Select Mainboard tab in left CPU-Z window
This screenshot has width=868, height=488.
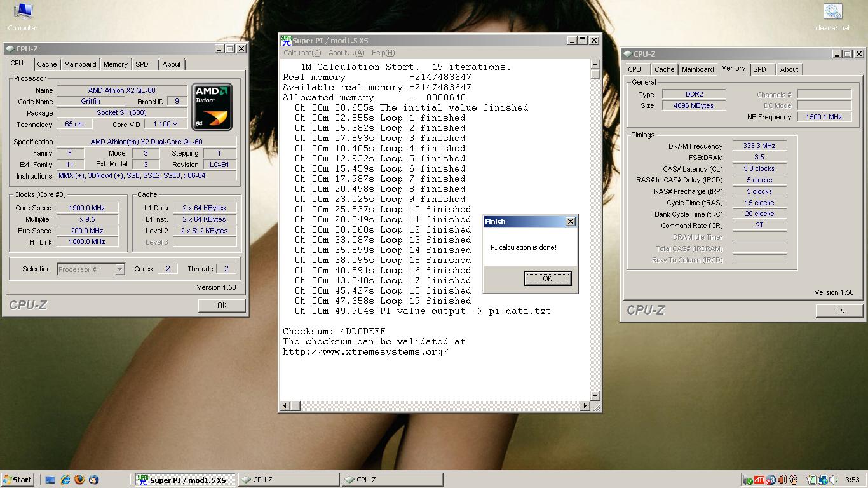[x=80, y=64]
